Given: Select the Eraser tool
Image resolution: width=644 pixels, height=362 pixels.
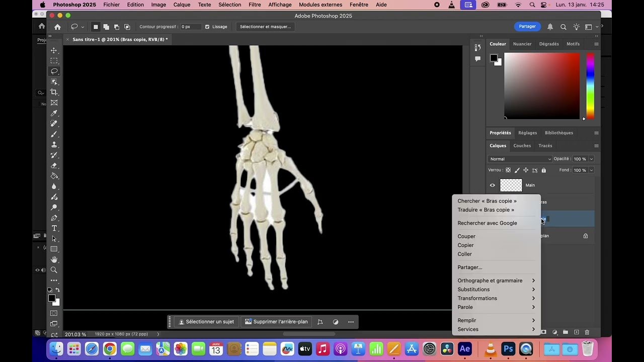Looking at the screenshot, I should click(x=54, y=165).
